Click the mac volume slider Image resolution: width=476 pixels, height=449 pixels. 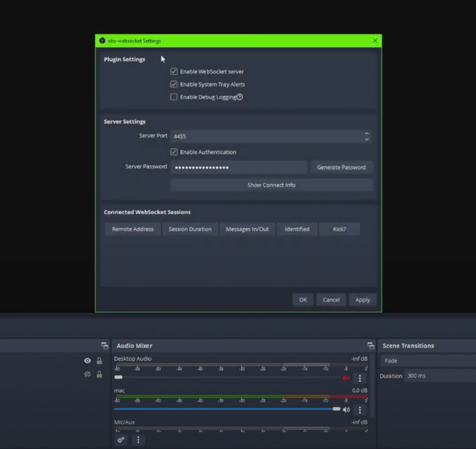[x=337, y=409]
